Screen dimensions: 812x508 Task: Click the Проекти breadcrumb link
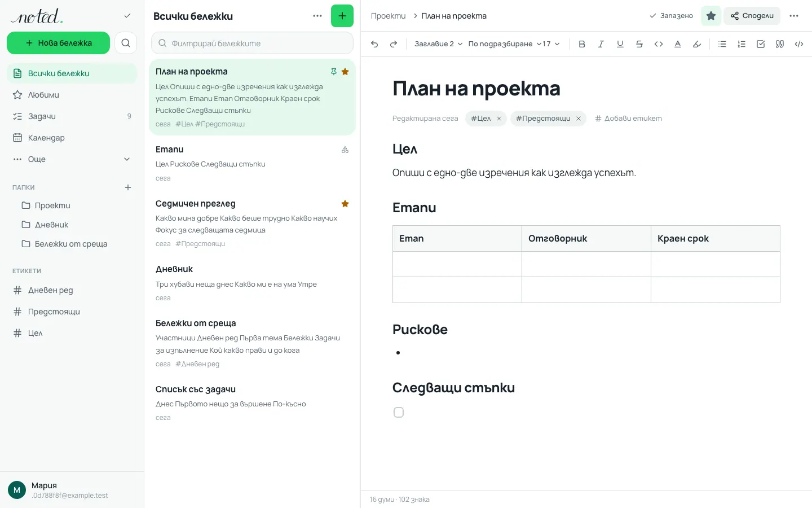tap(389, 16)
